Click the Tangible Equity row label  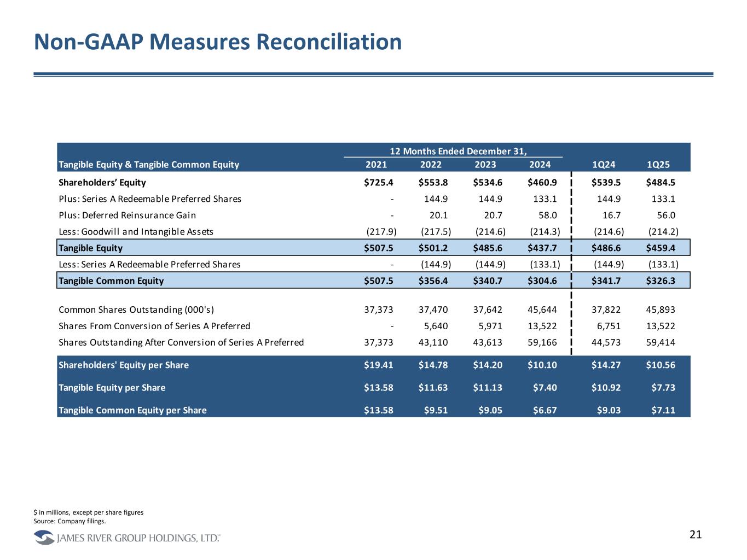tap(91, 248)
